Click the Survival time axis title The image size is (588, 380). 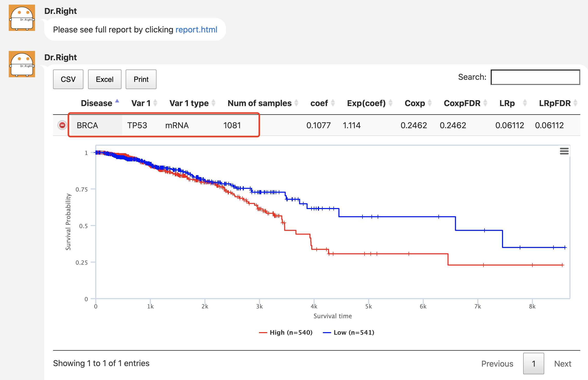[x=333, y=316]
